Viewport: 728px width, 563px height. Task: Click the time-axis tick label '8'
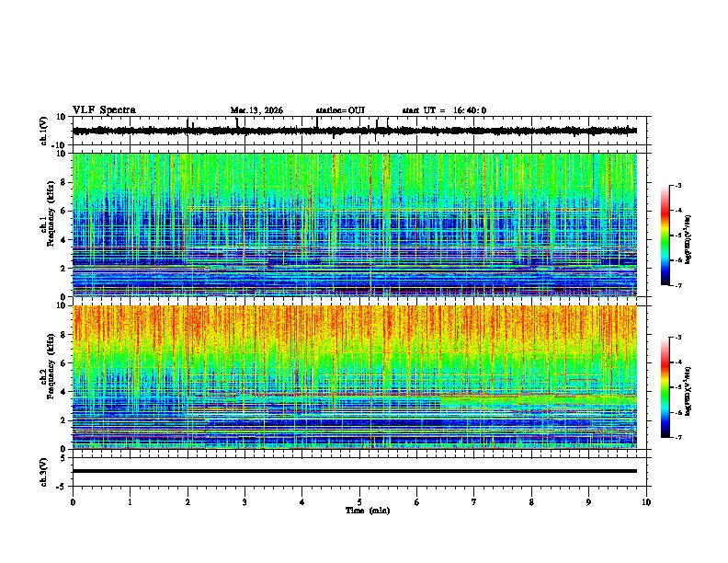click(x=531, y=502)
